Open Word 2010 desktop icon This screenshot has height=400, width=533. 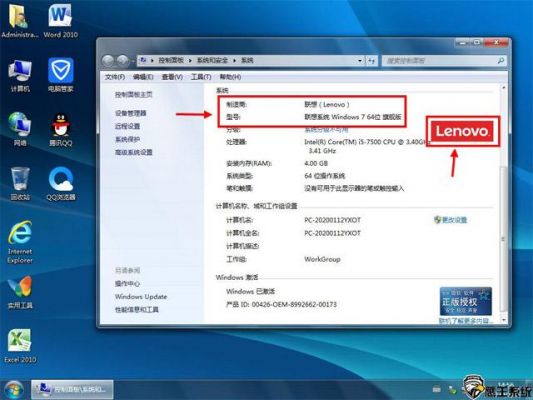[x=61, y=21]
